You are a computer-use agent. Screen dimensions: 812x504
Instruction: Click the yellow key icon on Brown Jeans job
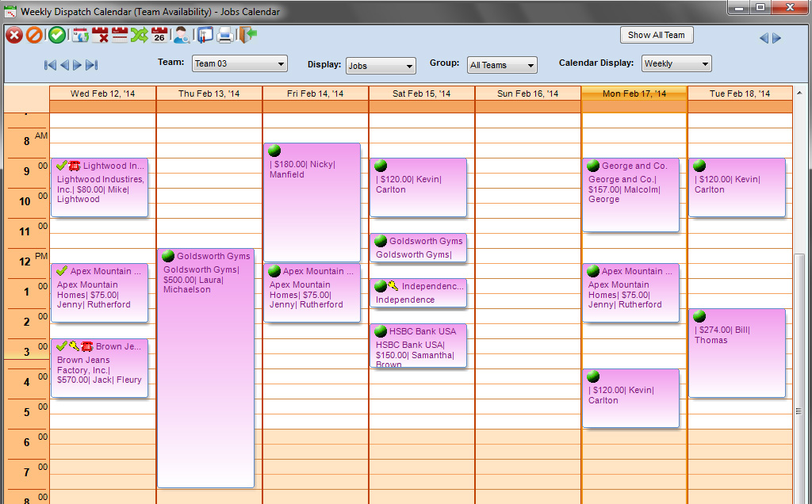tap(74, 346)
